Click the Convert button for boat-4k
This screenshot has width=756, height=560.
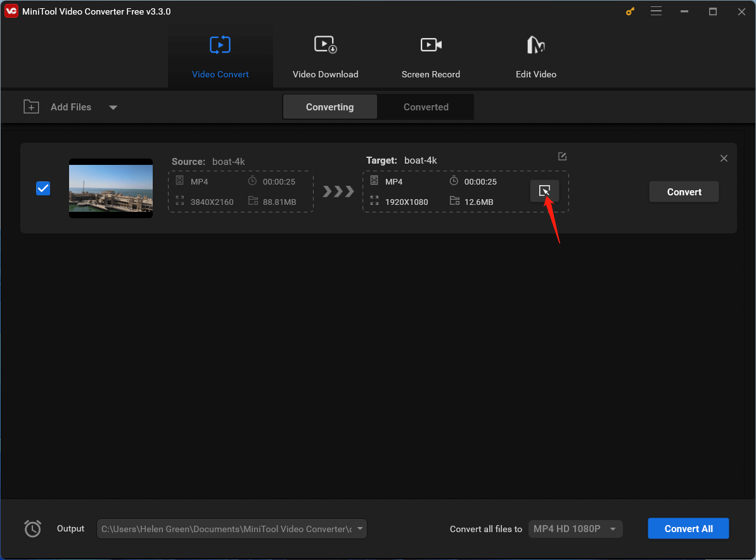coord(684,192)
